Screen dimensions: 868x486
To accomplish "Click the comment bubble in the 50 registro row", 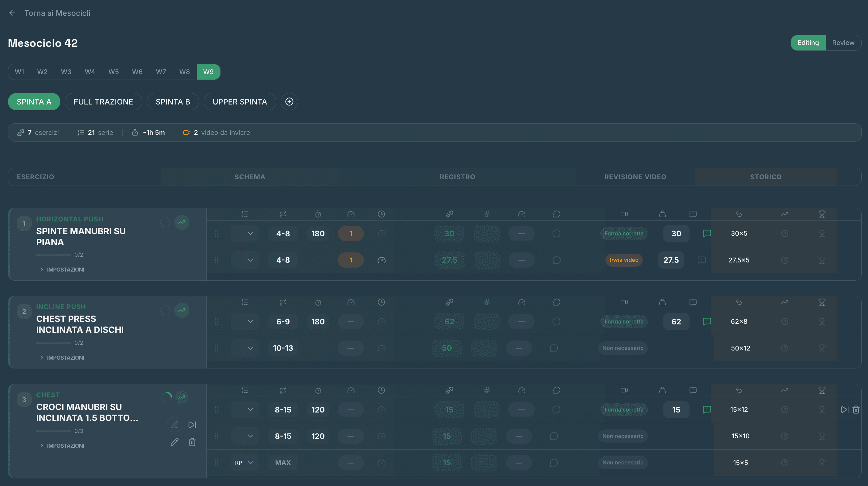I will click(554, 348).
